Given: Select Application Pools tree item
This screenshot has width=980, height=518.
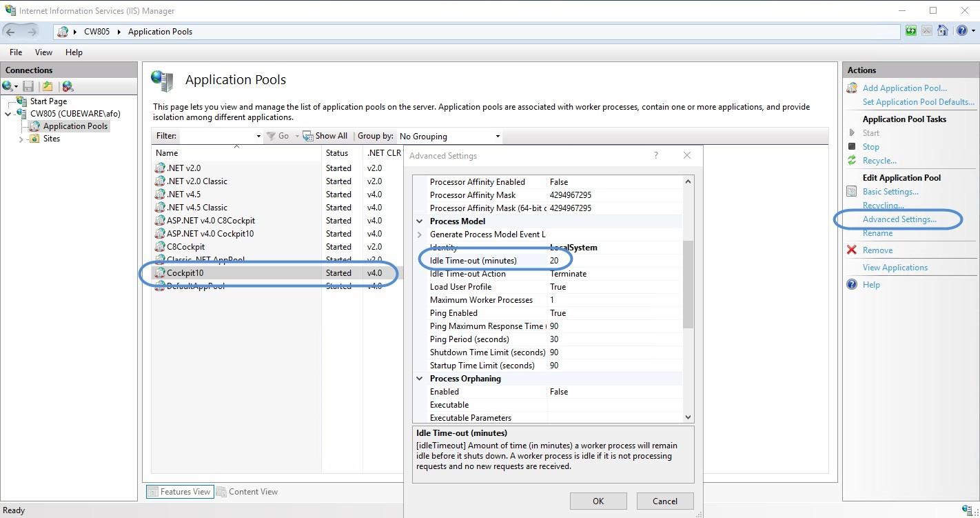Looking at the screenshot, I should tap(75, 126).
